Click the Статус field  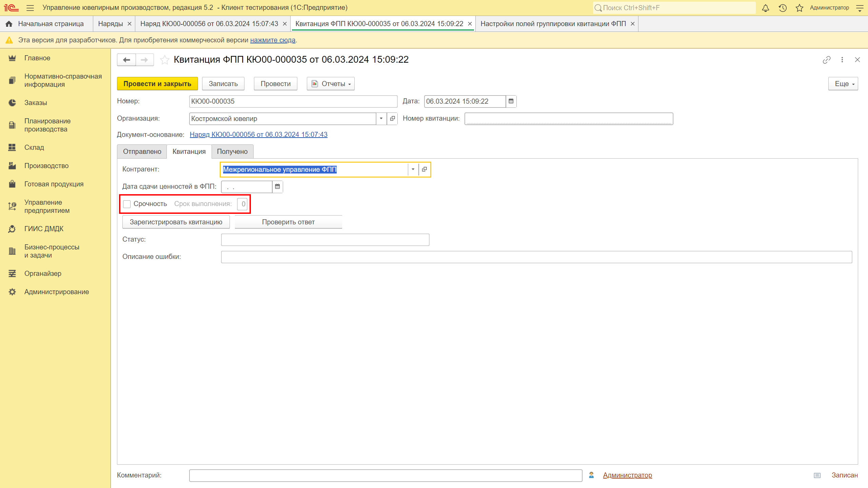(325, 240)
